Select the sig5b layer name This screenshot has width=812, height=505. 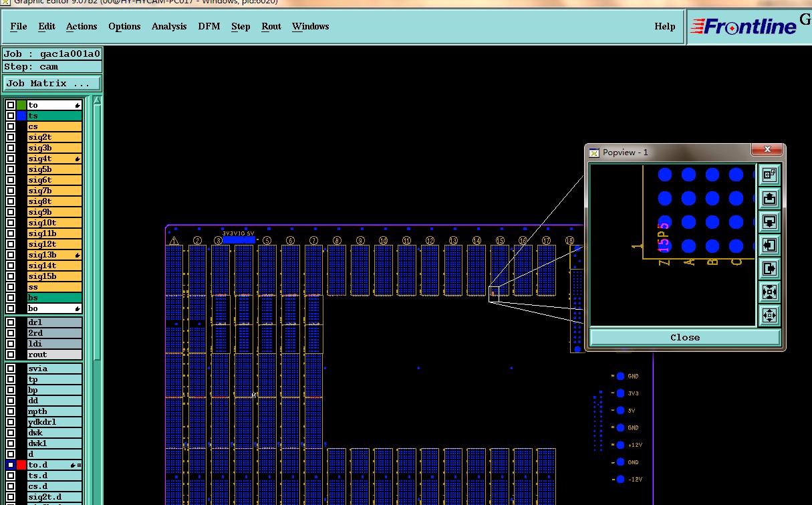point(54,169)
